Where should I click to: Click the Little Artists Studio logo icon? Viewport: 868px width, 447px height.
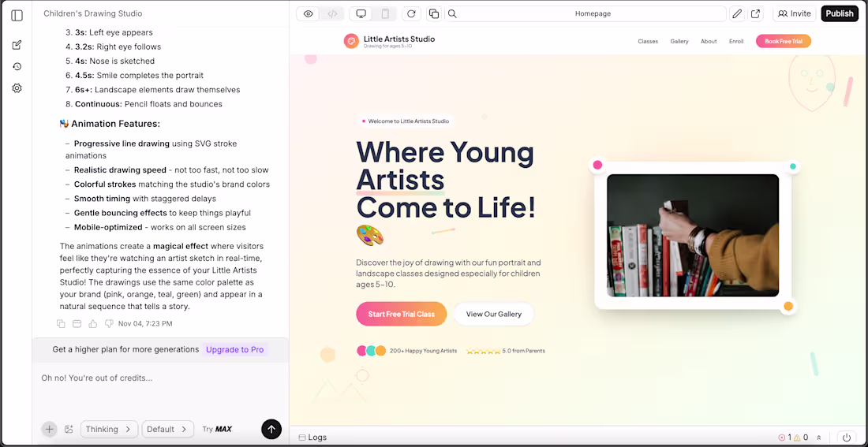pos(351,41)
